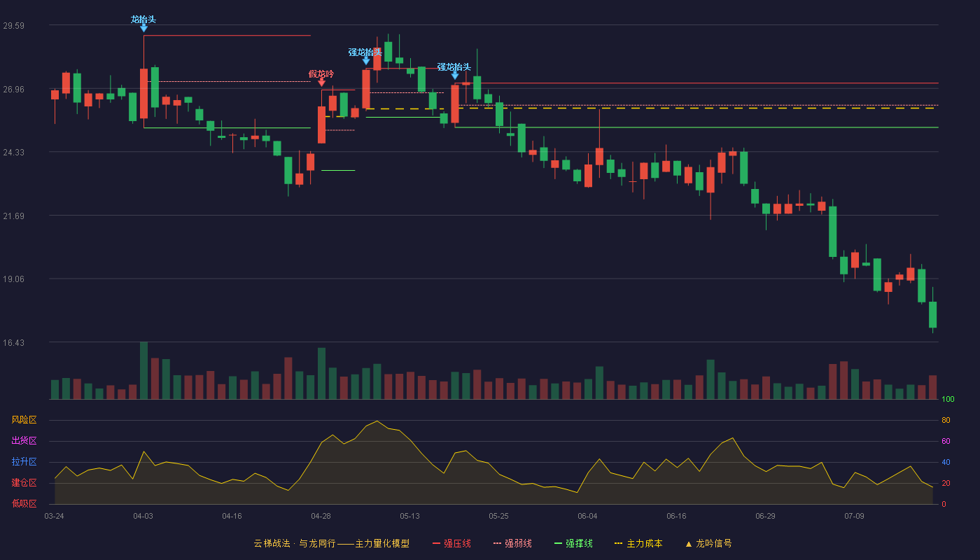Screen dimensions: 980x560
Task: Click the 云梯战法 与龙同行 主力量化模型 legend label
Action: tap(331, 544)
